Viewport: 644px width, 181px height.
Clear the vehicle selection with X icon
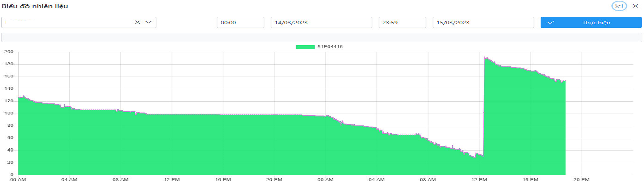[x=137, y=22]
